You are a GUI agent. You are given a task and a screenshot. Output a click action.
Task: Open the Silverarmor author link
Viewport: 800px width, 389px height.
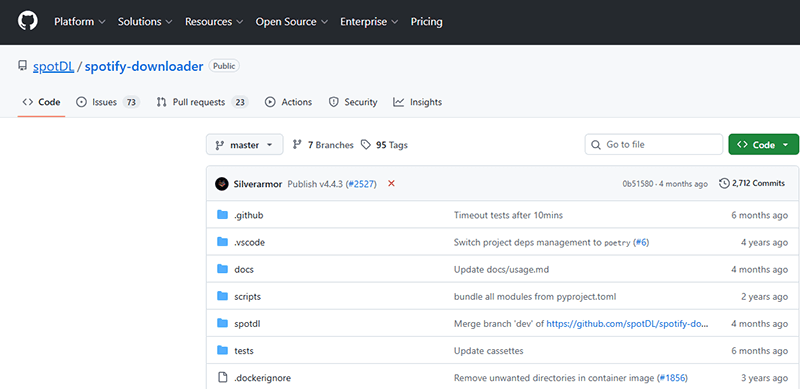[258, 184]
